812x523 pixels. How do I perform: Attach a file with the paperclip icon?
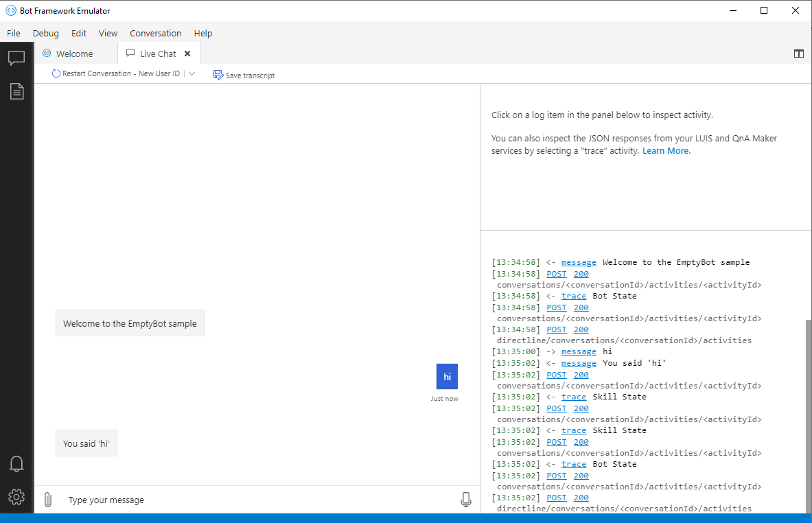pyautogui.click(x=47, y=499)
